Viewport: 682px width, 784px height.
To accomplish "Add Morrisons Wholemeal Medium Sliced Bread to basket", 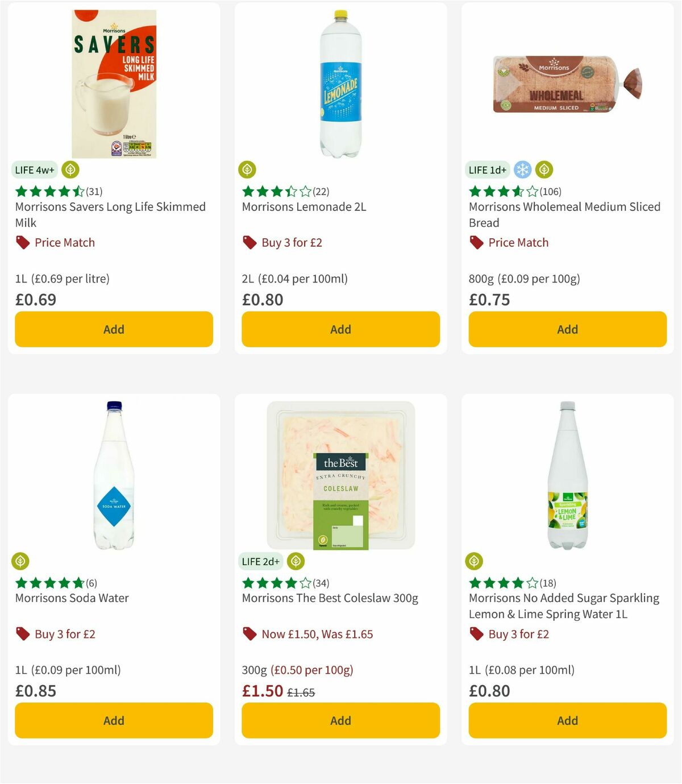I will click(567, 329).
